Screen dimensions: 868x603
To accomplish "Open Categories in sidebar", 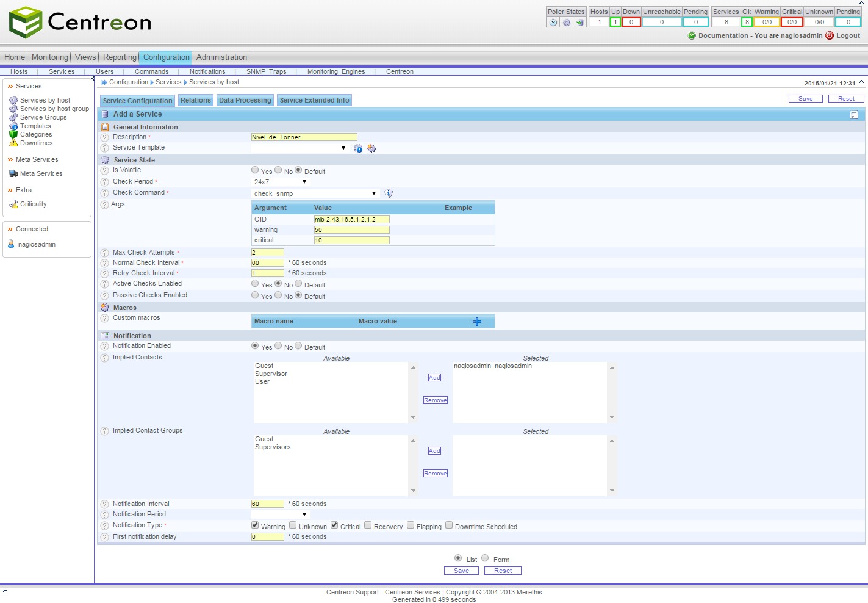I will coord(36,134).
